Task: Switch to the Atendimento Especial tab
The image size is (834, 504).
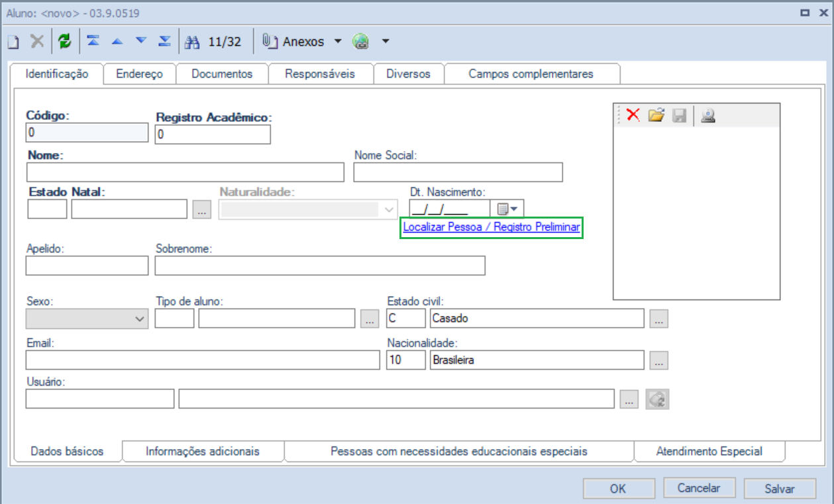Action: click(709, 452)
